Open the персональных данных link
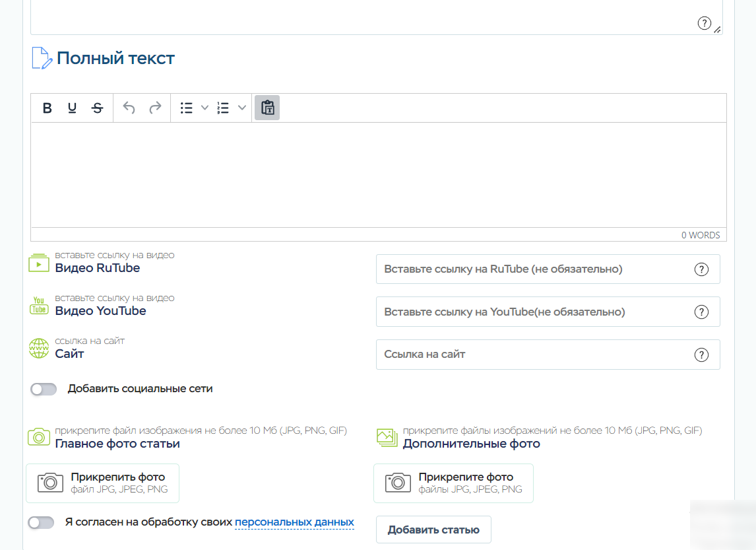This screenshot has height=550, width=756. point(294,522)
